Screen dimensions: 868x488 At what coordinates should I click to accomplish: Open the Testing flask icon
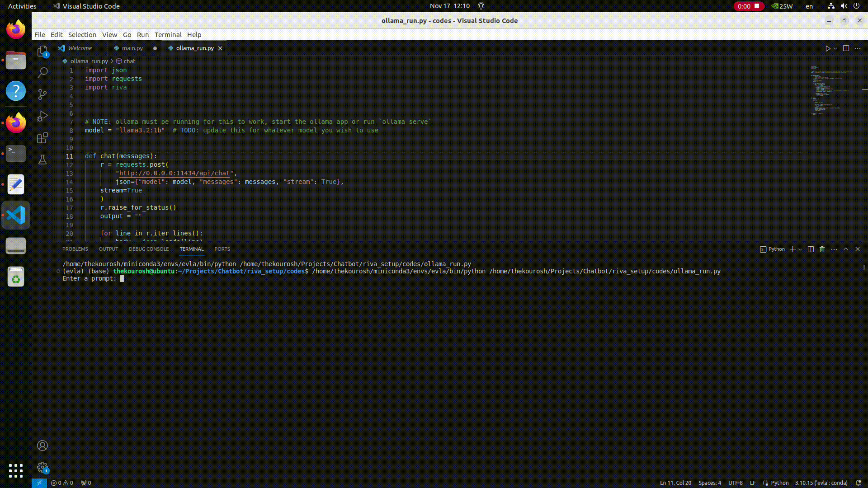(x=42, y=160)
